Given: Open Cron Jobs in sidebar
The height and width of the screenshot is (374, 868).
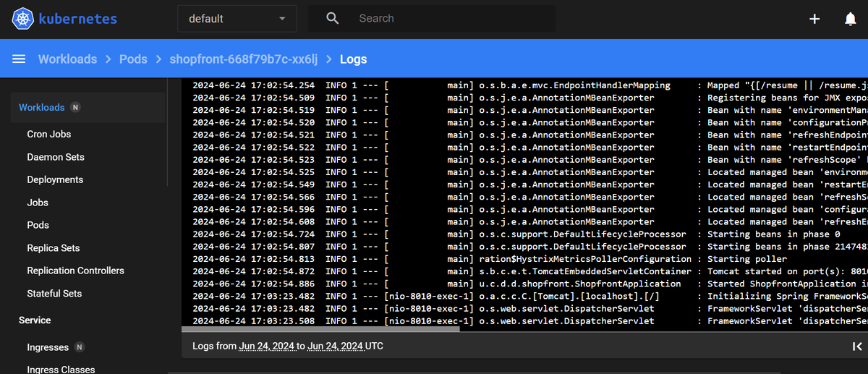Looking at the screenshot, I should 49,134.
